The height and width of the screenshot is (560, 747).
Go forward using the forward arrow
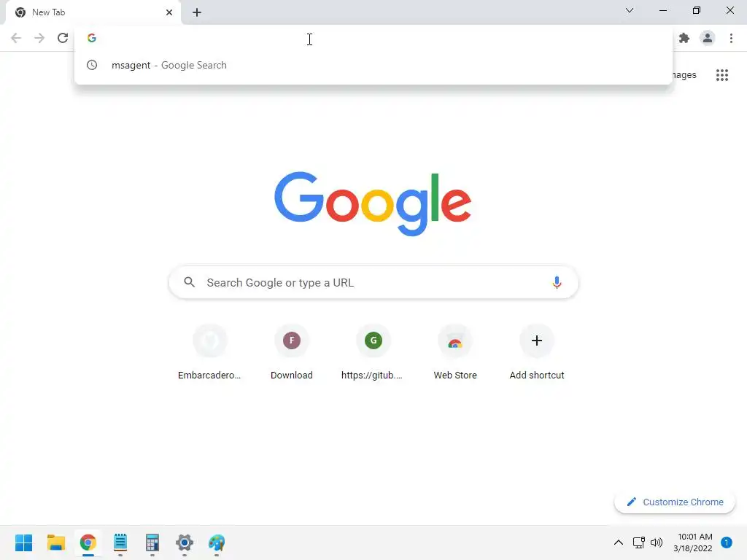tap(39, 38)
